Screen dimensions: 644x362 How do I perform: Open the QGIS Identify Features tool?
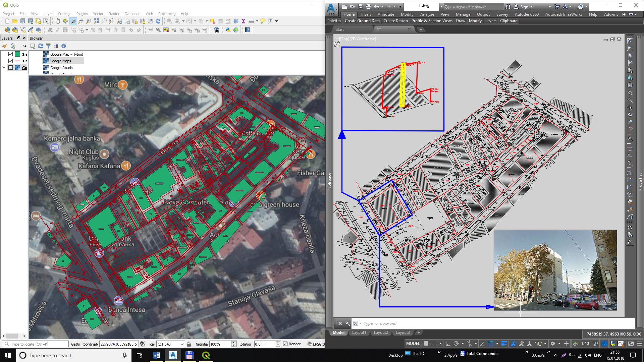[x=170, y=21]
